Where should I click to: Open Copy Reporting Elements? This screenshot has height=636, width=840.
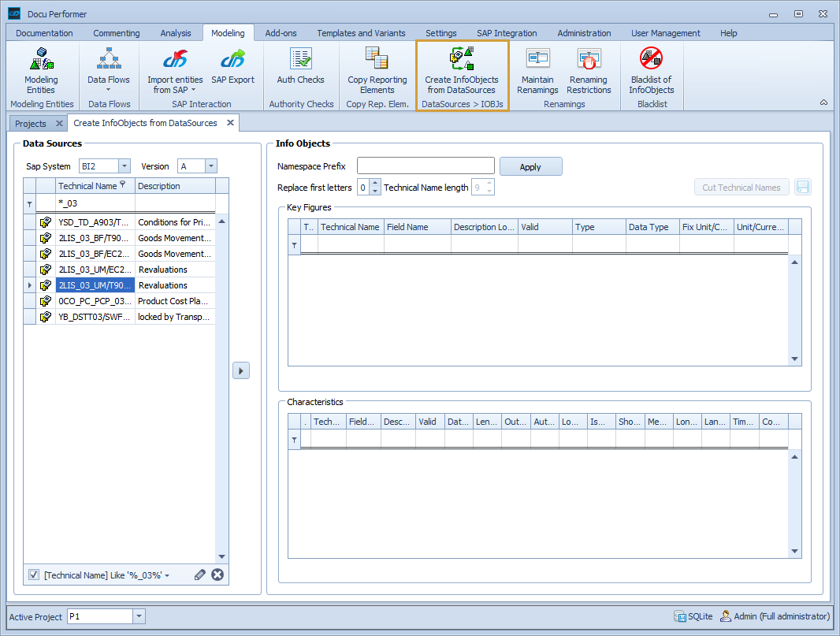click(x=376, y=69)
